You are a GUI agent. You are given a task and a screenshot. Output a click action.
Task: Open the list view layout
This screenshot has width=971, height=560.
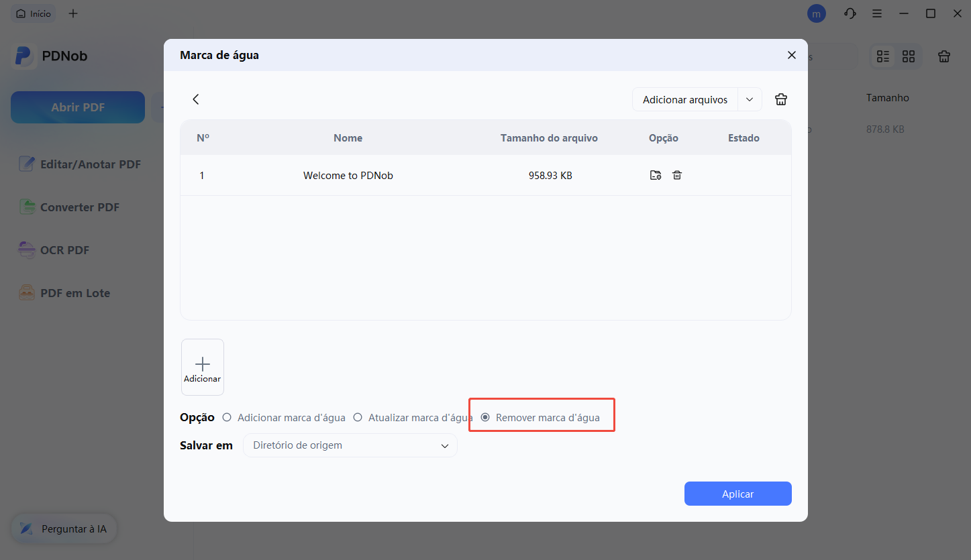point(882,56)
